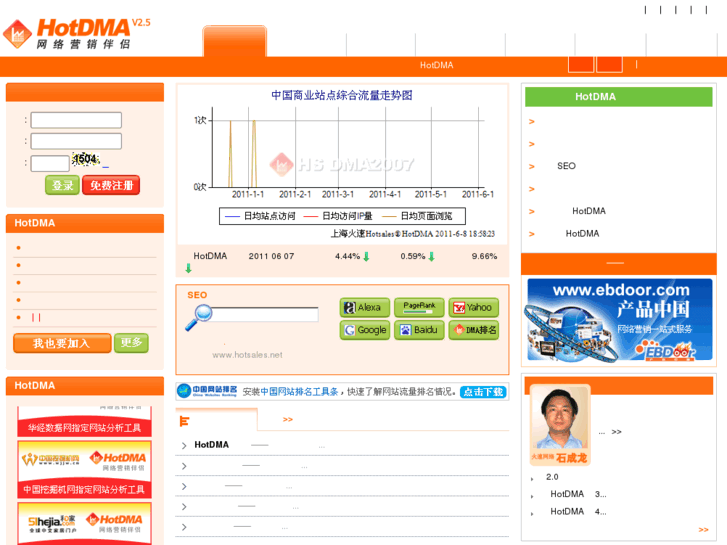
Task: Click the 日均页面浏览 legend entry
Action: (x=416, y=216)
